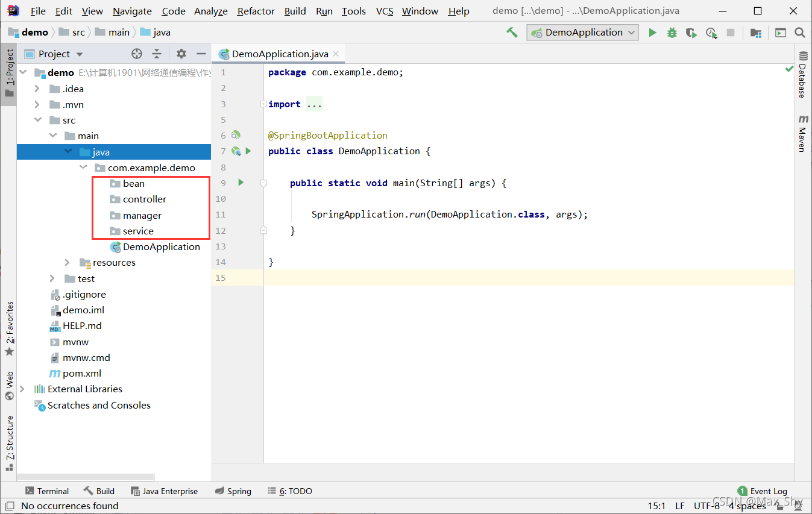
Task: Collapse the src folder
Action: click(37, 120)
